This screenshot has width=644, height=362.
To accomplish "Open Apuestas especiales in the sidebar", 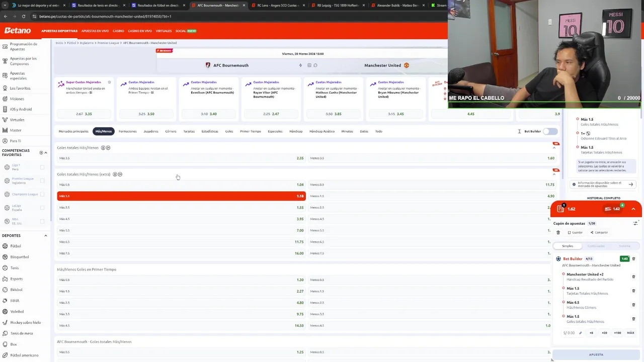I will (18, 75).
